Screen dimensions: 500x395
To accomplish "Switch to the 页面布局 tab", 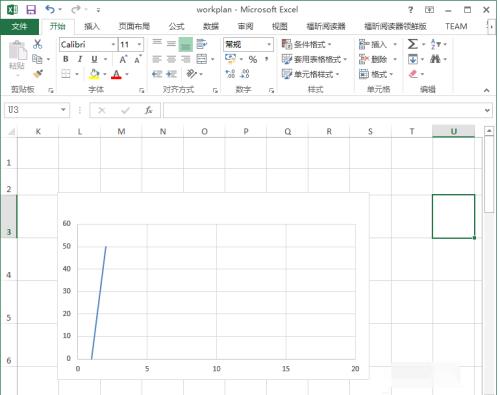I will (x=134, y=26).
